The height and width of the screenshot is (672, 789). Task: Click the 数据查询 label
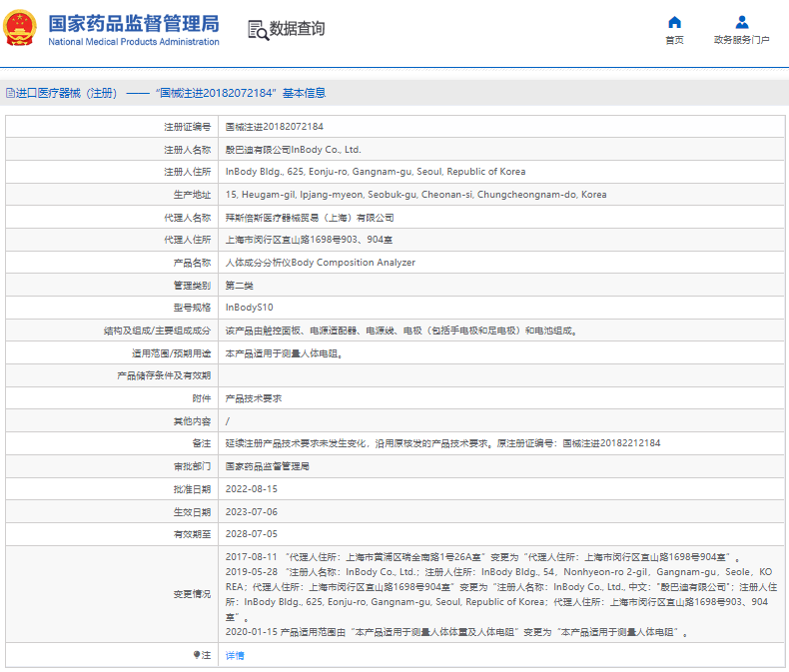point(297,29)
